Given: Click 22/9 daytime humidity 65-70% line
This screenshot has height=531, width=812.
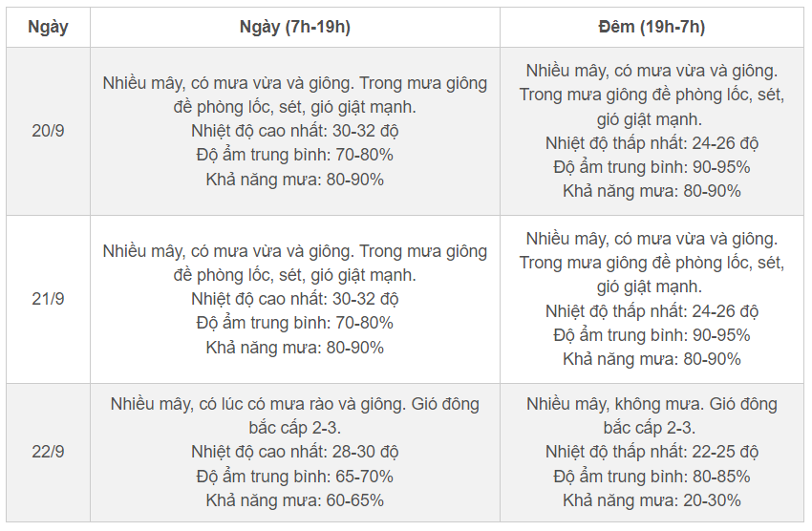Looking at the screenshot, I should coord(294,476).
